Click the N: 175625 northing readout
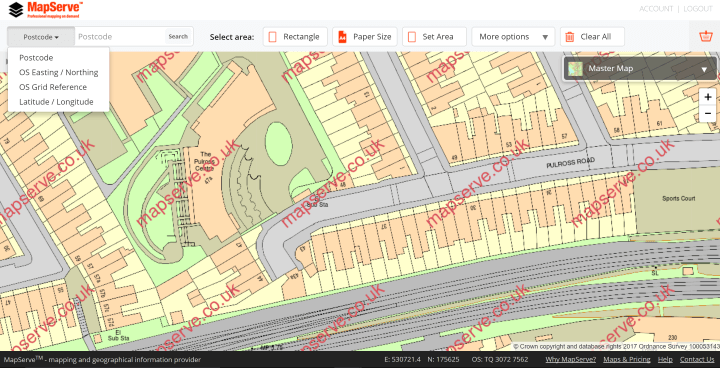This screenshot has width=720, height=368. [x=443, y=360]
